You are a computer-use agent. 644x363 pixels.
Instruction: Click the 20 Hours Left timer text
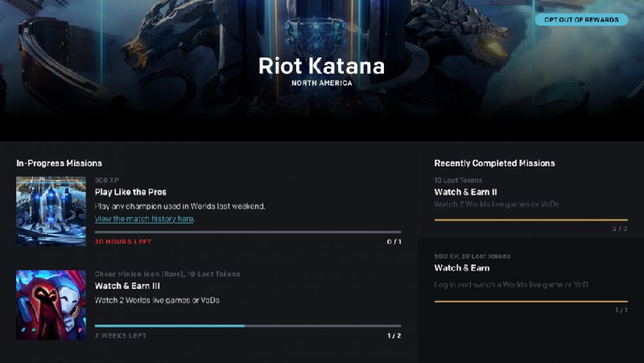pyautogui.click(x=123, y=242)
